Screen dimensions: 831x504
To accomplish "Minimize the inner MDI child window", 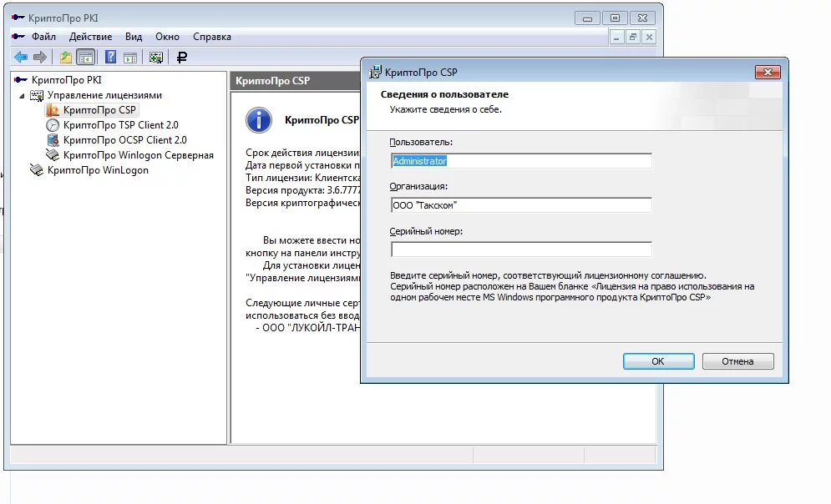I will click(x=616, y=37).
